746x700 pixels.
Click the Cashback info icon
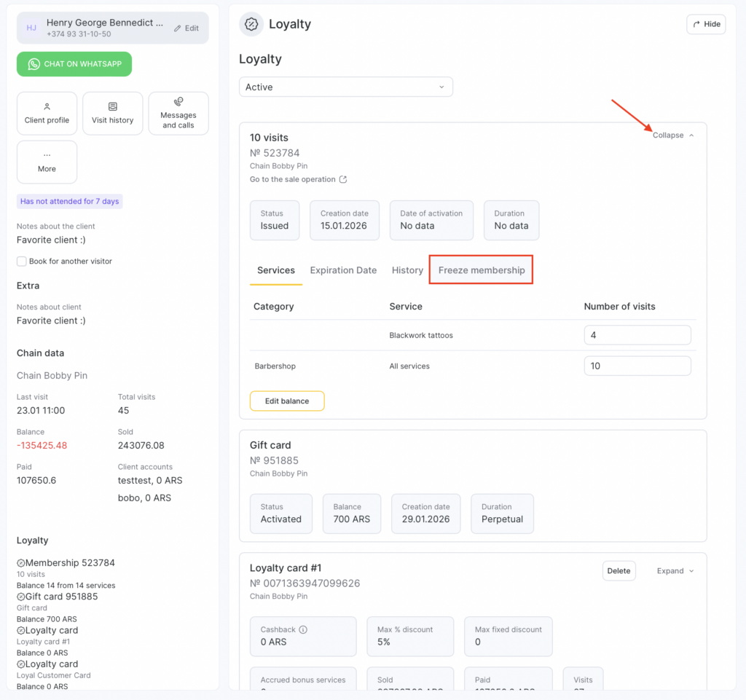pyautogui.click(x=303, y=629)
